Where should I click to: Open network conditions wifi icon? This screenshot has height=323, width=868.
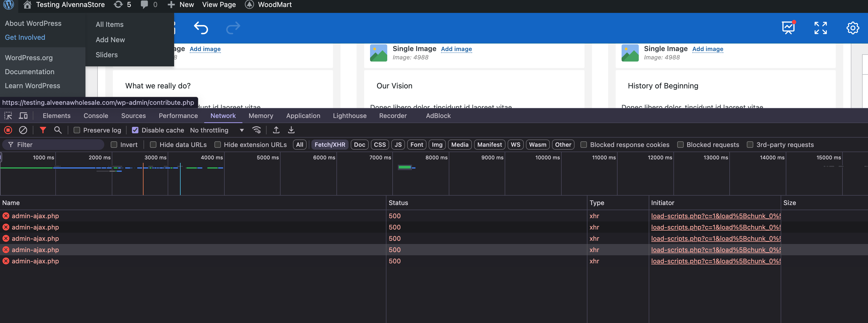coord(256,130)
